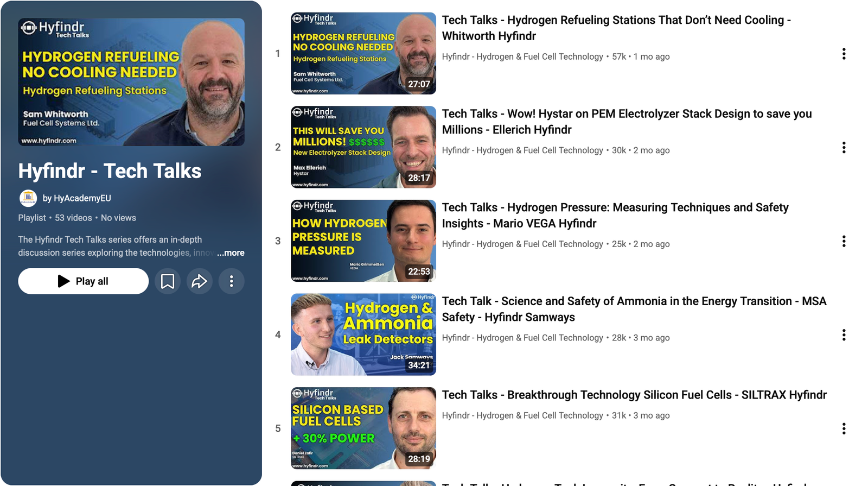Open title Hydrogen Refueling Stations That Don't Need Cooling
This screenshot has height=486, width=868.
[x=616, y=28]
